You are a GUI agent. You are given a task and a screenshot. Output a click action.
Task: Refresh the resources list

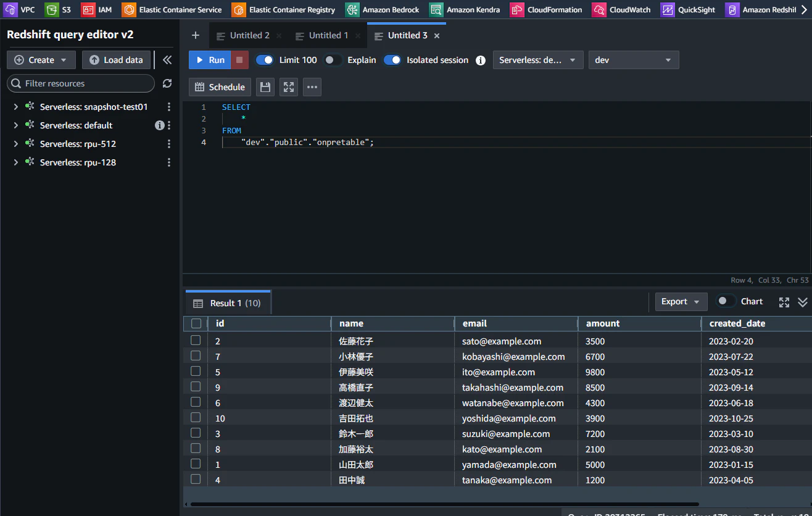167,83
